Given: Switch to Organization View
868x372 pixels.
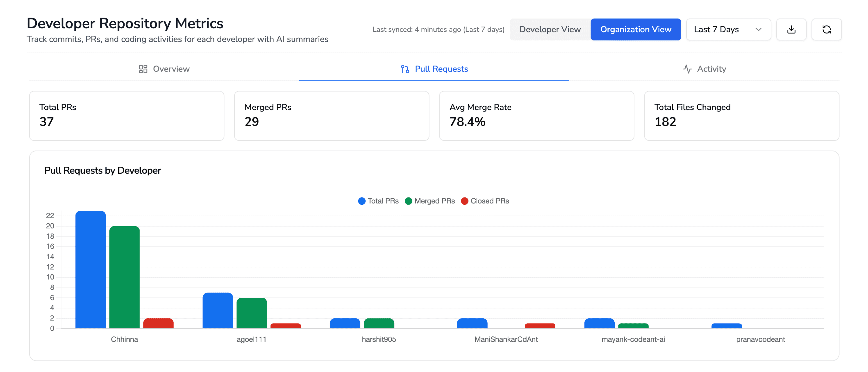Looking at the screenshot, I should click(x=636, y=29).
